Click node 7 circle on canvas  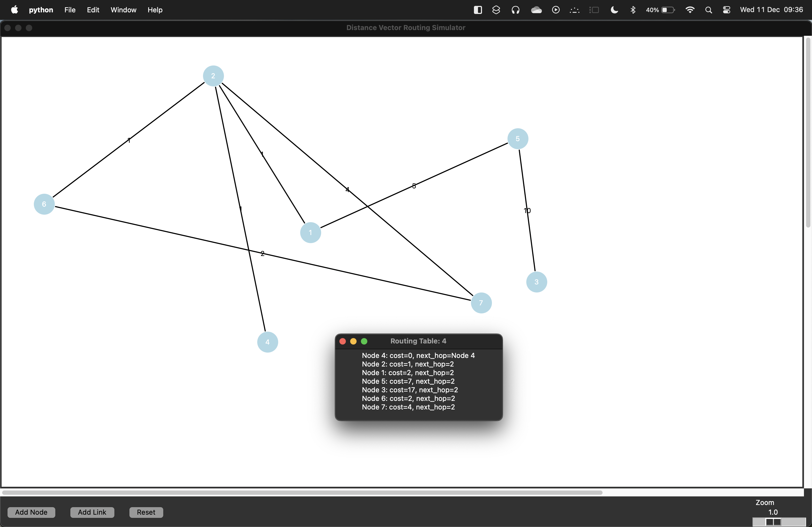pyautogui.click(x=481, y=303)
